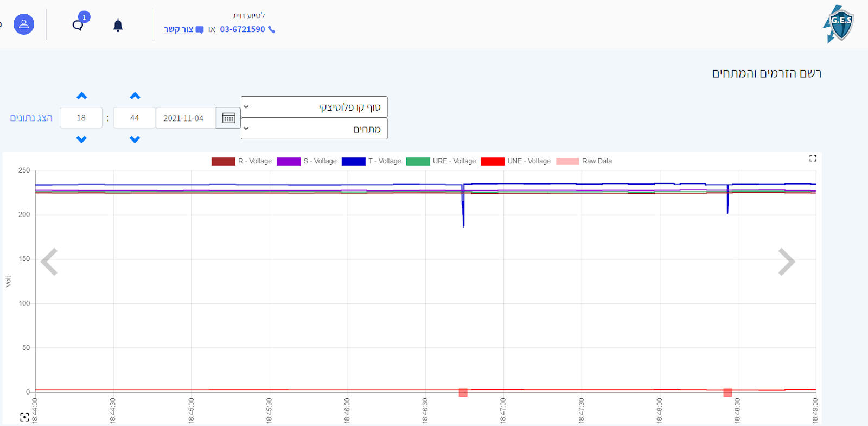The image size is (868, 426).
Task: Open the user profile avatar icon
Action: pos(24,24)
